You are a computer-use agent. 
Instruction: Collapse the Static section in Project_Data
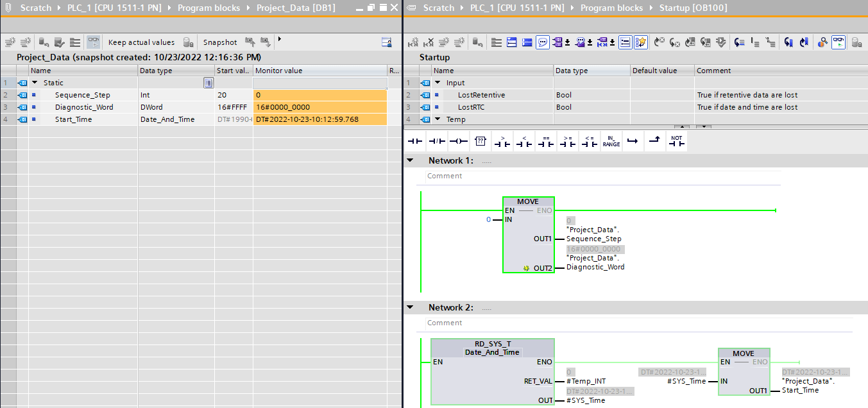(x=35, y=83)
